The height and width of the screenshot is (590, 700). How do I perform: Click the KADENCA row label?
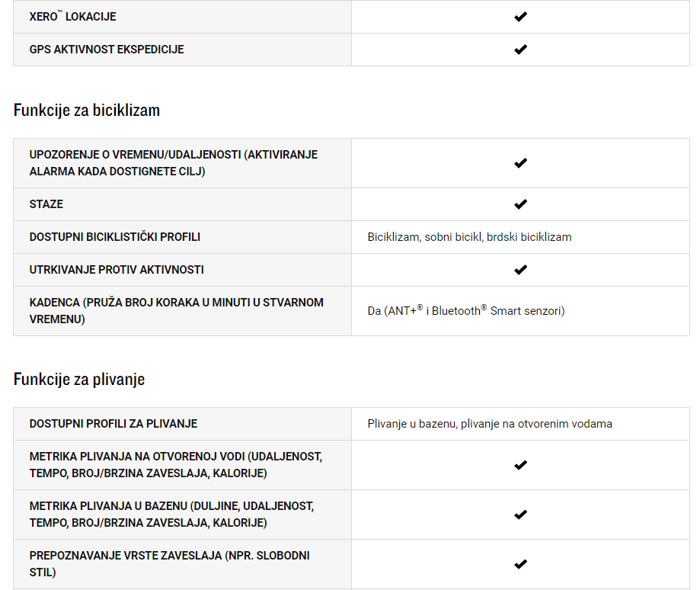[x=177, y=311]
